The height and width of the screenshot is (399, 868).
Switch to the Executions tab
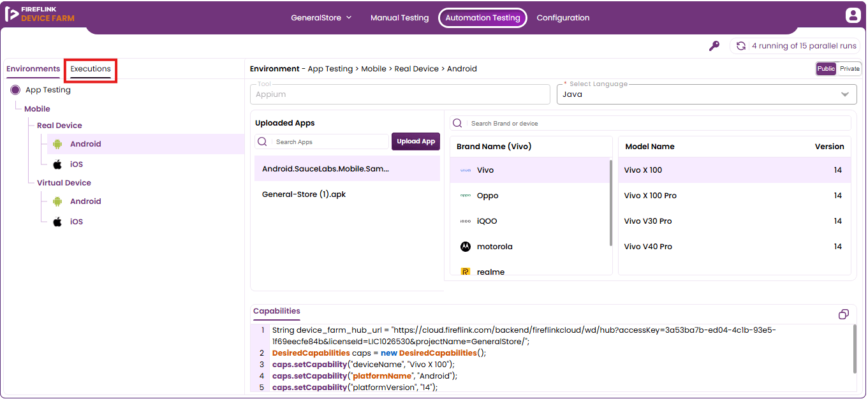click(91, 69)
